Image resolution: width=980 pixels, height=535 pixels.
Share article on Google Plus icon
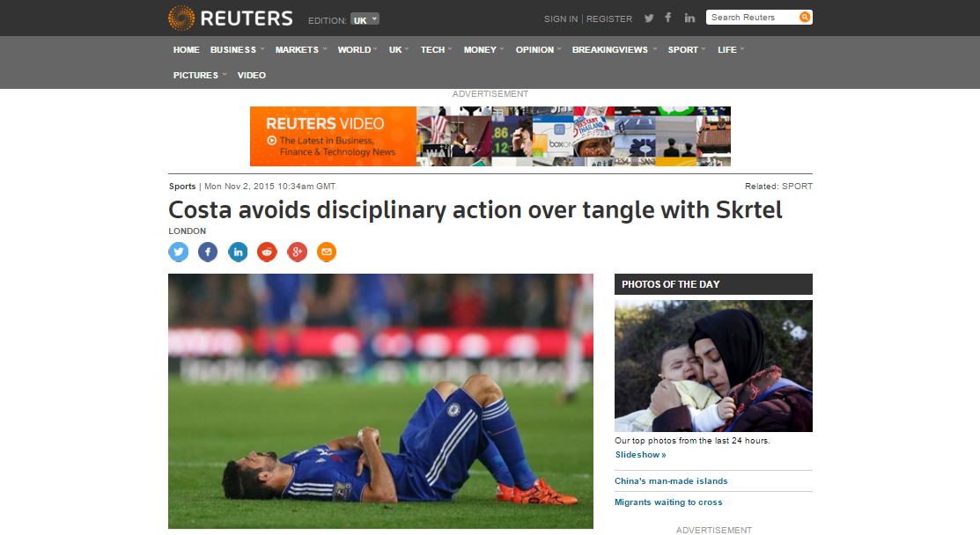pos(297,252)
